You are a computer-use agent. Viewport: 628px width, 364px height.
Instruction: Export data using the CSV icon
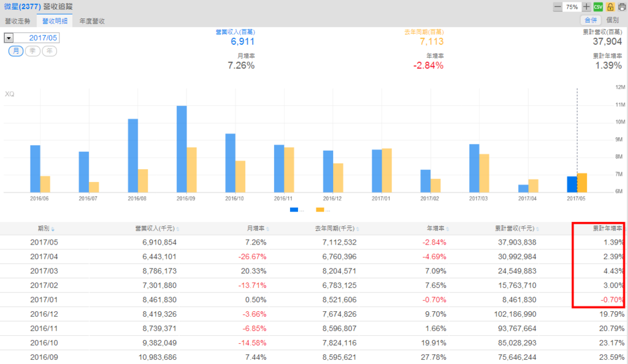pos(598,7)
